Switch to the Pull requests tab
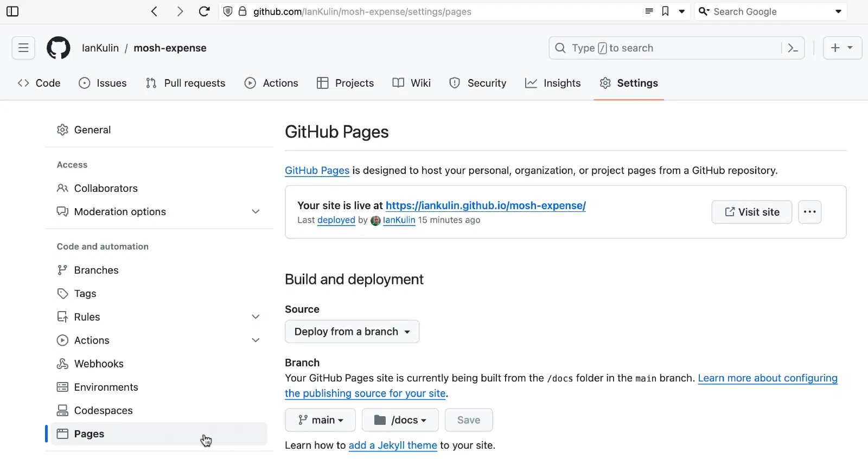 (x=186, y=83)
